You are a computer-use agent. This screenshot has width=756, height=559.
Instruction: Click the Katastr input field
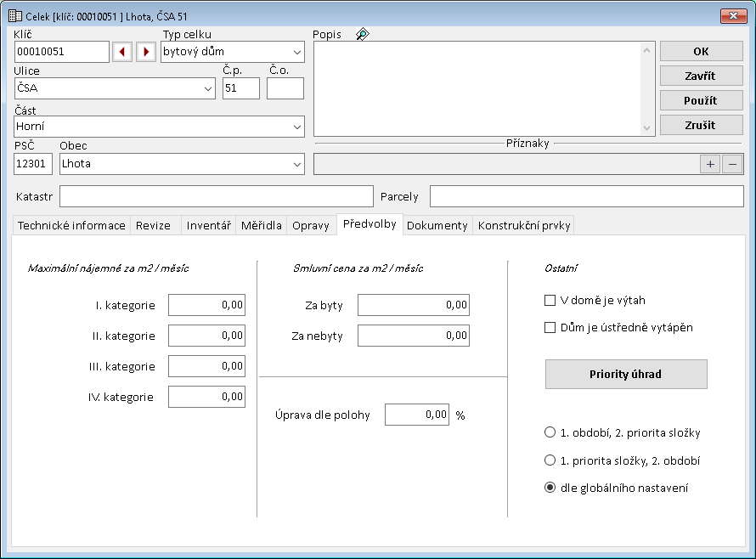216,196
